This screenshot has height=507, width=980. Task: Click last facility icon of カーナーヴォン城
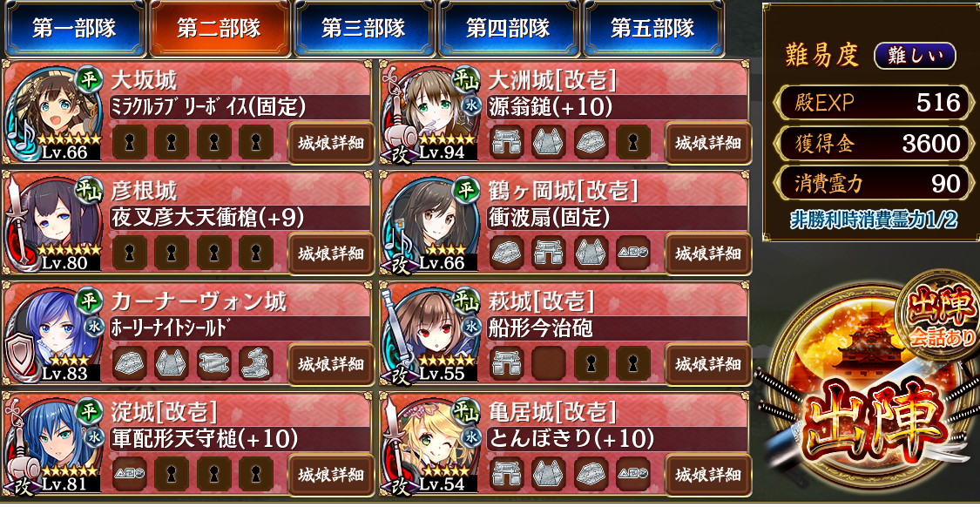click(255, 363)
